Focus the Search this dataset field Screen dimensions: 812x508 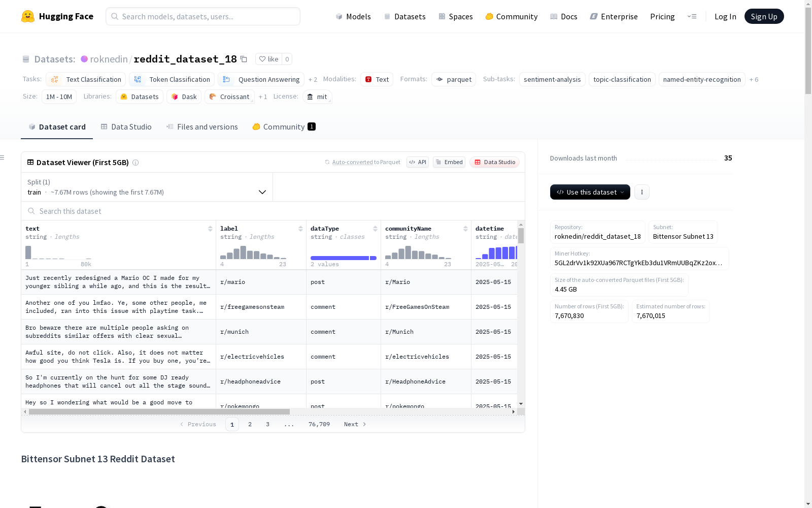[x=273, y=211]
